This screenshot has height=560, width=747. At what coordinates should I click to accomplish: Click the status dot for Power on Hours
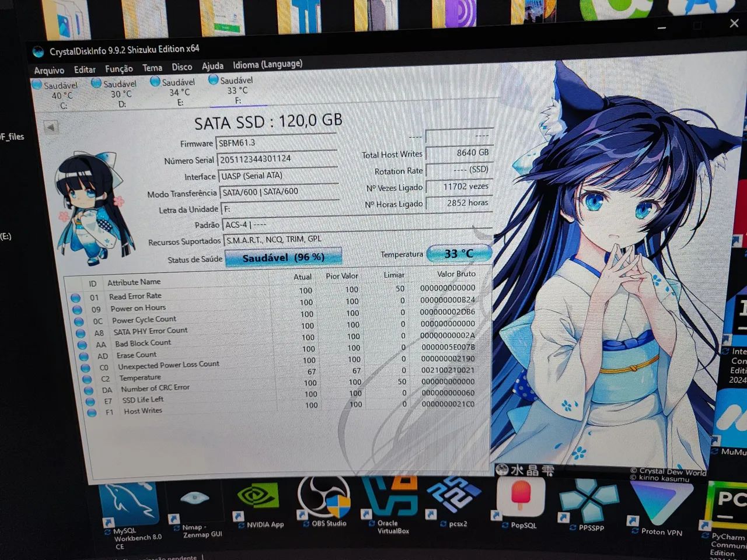[78, 310]
